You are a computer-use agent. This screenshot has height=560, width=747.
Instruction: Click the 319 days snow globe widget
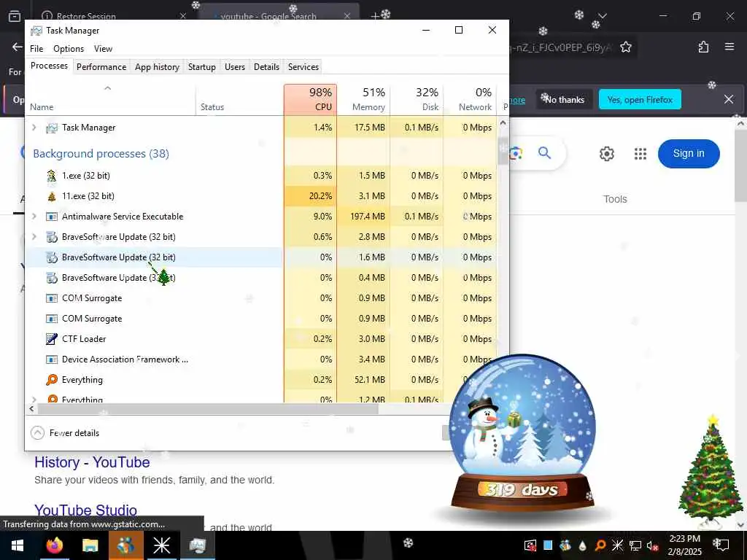(522, 433)
